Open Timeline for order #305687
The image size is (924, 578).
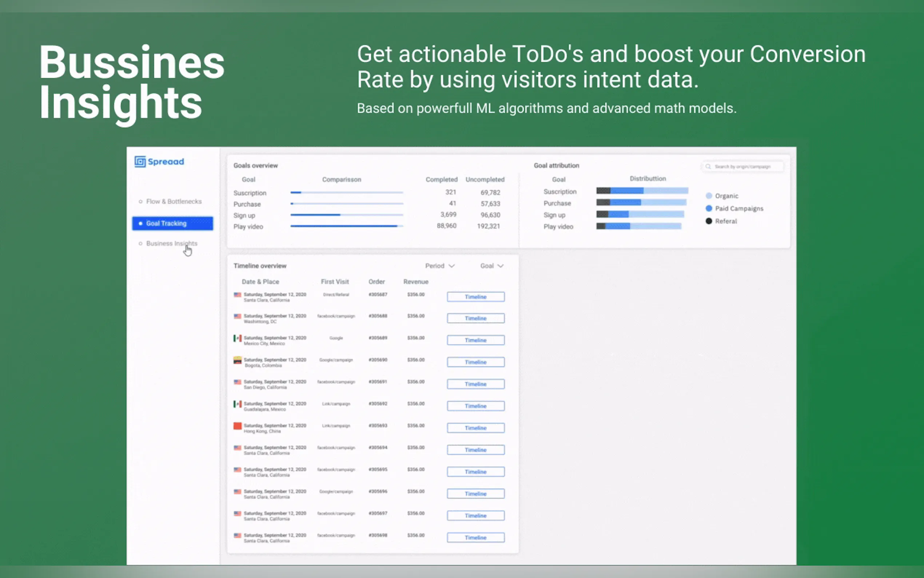[475, 297]
